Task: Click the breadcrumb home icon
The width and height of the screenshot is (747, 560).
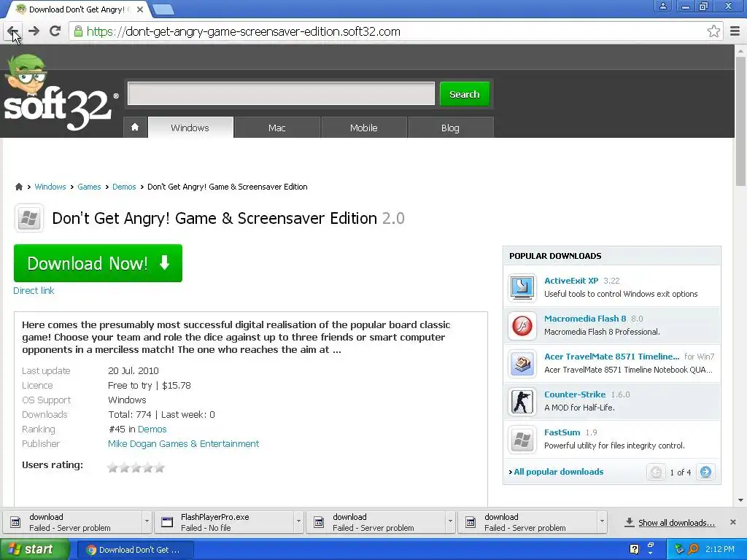Action: (x=18, y=187)
